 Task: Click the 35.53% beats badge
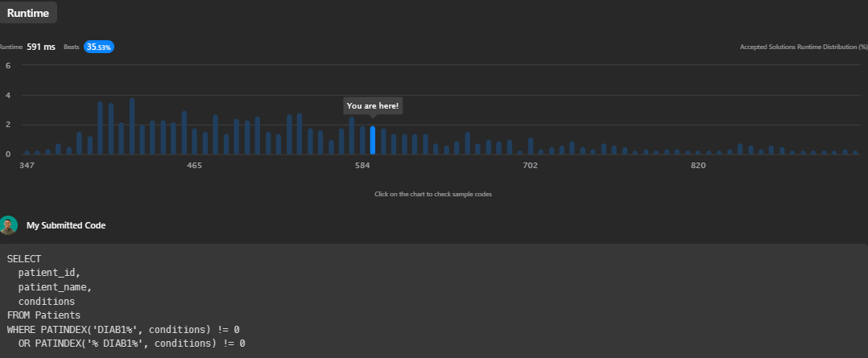[x=99, y=47]
